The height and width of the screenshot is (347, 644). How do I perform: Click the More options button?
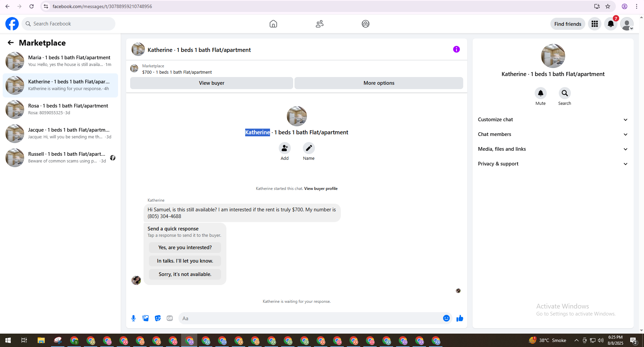(379, 83)
